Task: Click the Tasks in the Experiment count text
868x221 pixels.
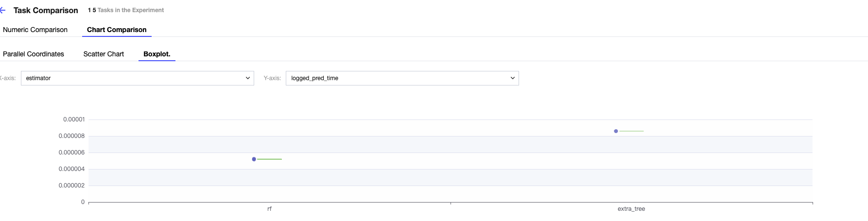Action: click(126, 10)
